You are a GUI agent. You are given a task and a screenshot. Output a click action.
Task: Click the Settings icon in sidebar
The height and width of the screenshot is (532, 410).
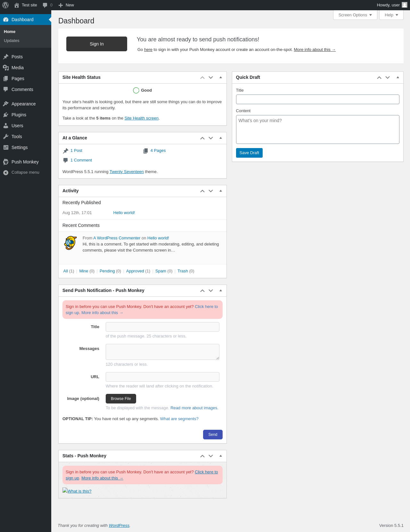6,147
